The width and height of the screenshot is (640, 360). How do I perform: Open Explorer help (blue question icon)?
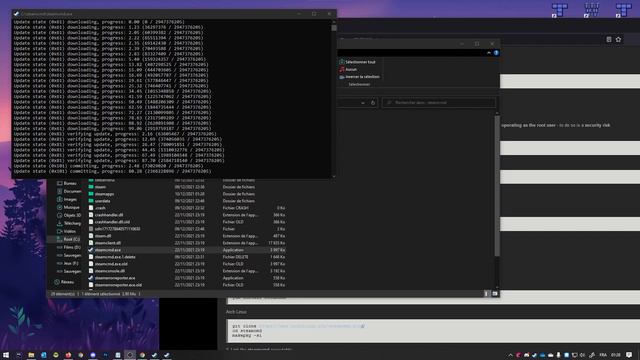[496, 53]
